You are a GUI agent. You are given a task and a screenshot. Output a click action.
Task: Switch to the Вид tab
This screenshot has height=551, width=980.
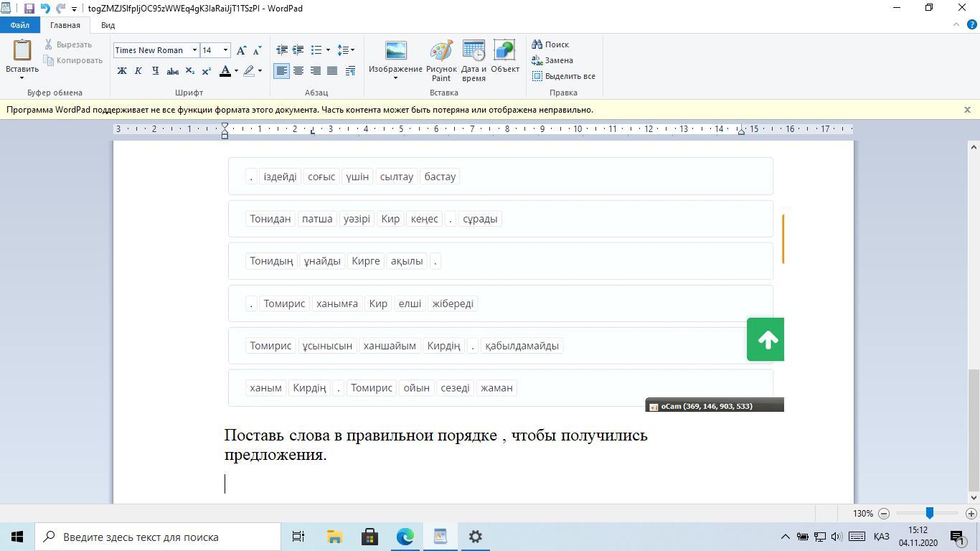click(108, 25)
